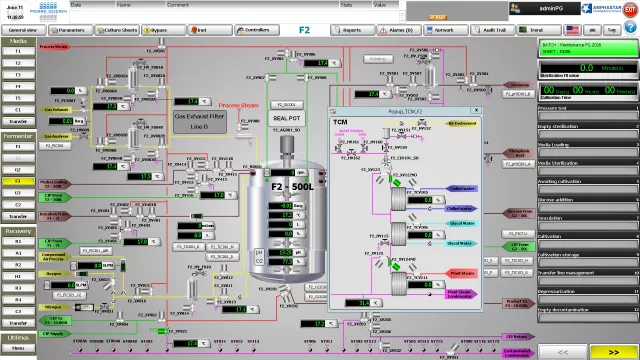Screen dimensions: 640x360
Task: Click the Chilled water heat exchanger in TCM popup
Action: point(398,199)
